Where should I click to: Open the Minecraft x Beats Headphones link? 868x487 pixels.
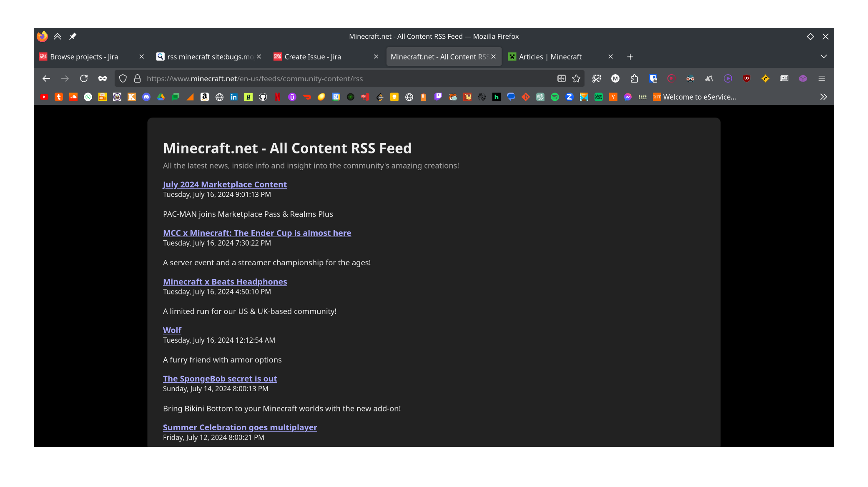tap(225, 282)
